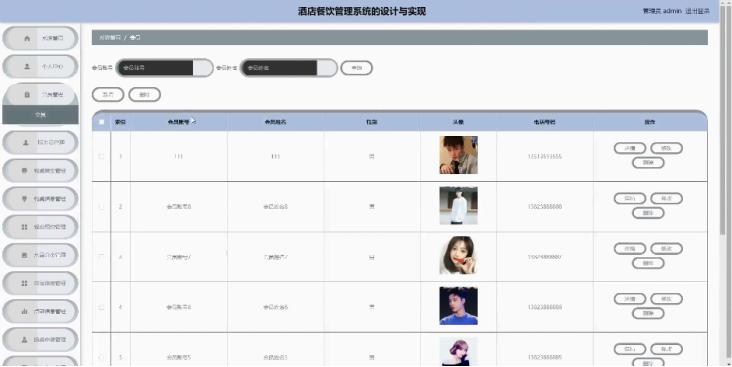Focus the 会员账号 search field
Image resolution: width=732 pixels, height=367 pixels.
[x=164, y=68]
